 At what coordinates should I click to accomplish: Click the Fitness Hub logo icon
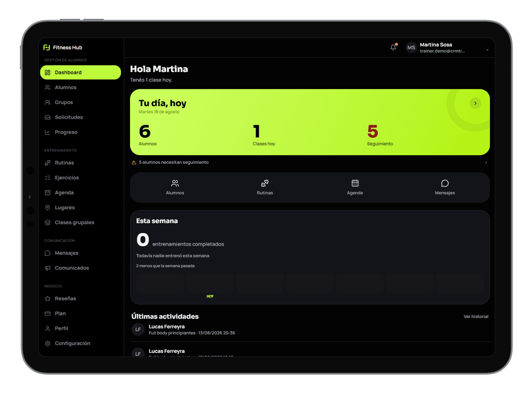pos(47,47)
